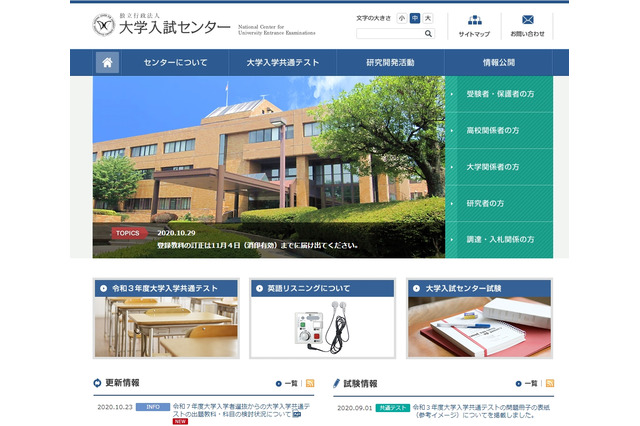The image size is (640, 426).
Task: Click arrow icon next to 試験情報 一覧
Action: pos(518,384)
